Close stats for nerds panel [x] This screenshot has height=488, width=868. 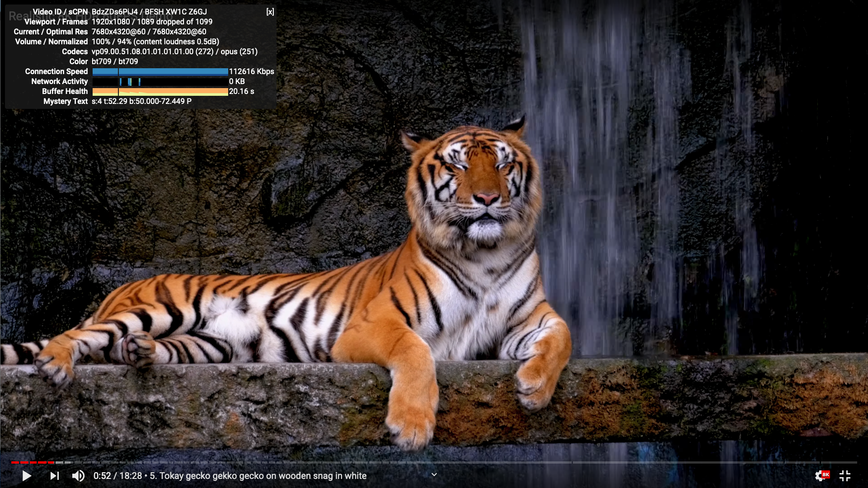point(270,12)
